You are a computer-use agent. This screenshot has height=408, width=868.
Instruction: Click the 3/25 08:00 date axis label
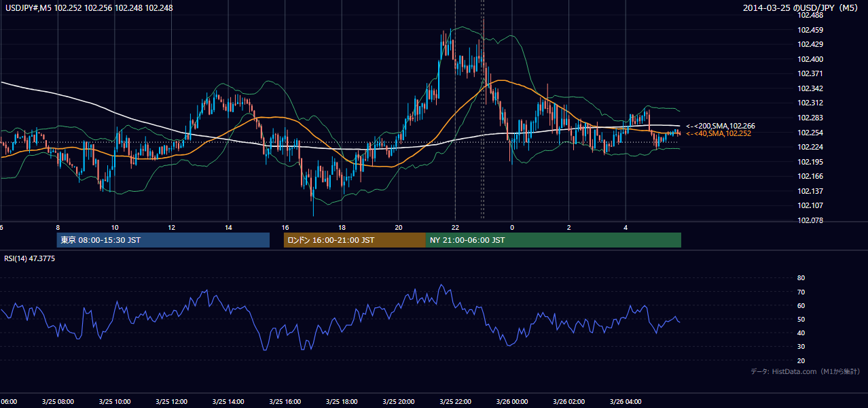pos(58,402)
